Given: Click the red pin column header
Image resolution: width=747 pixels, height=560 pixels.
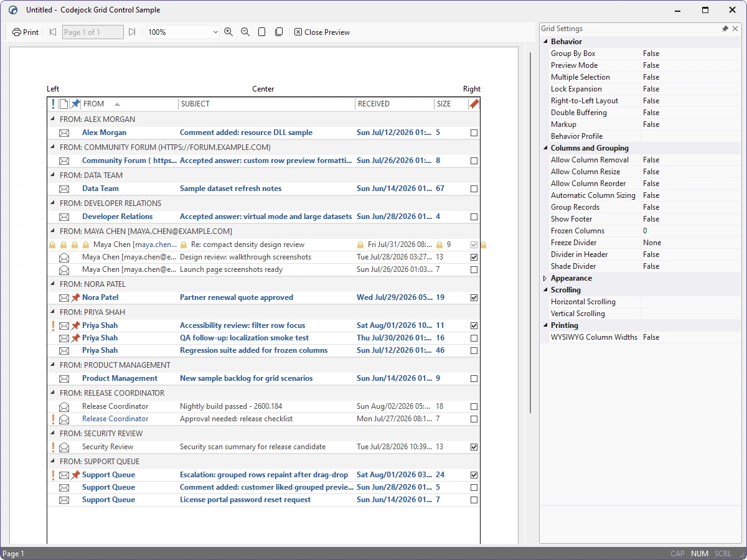Looking at the screenshot, I should pos(474,104).
